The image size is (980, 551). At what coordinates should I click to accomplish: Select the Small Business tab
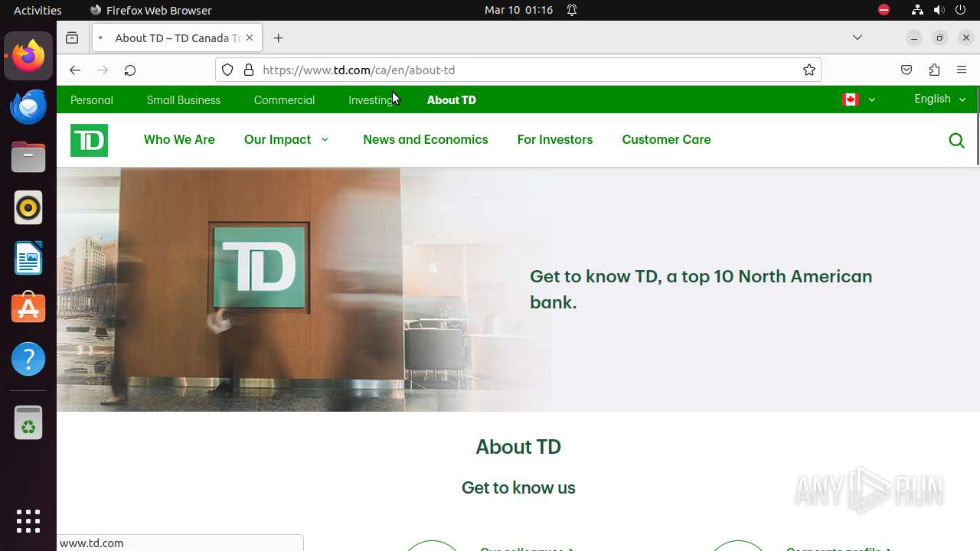183,100
